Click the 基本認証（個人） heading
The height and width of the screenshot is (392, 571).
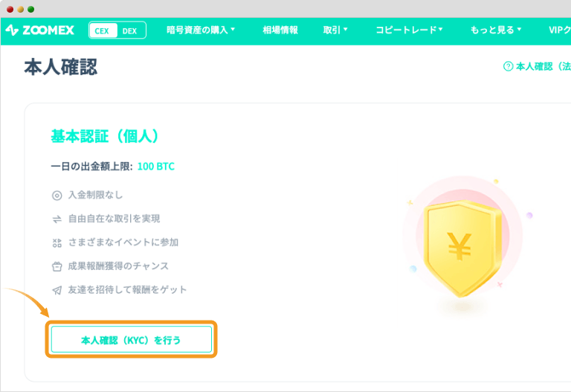(105, 136)
